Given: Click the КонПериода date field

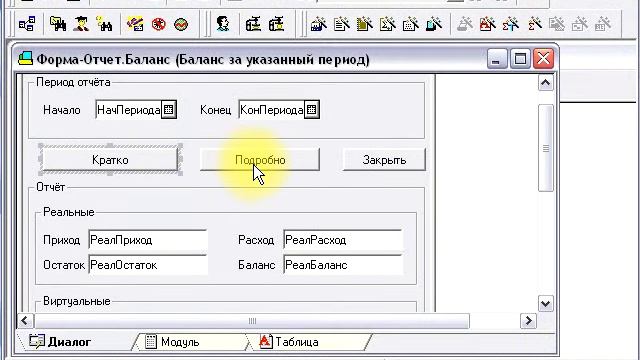Looking at the screenshot, I should (x=271, y=110).
